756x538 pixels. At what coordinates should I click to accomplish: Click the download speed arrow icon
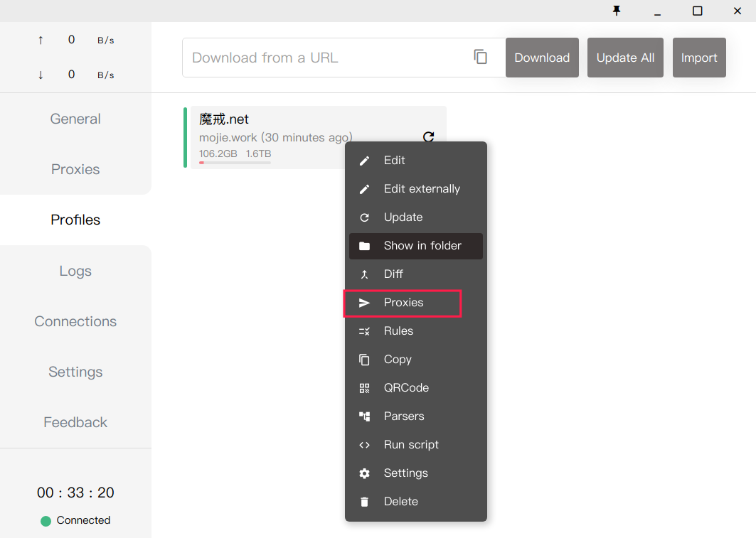[x=41, y=75]
